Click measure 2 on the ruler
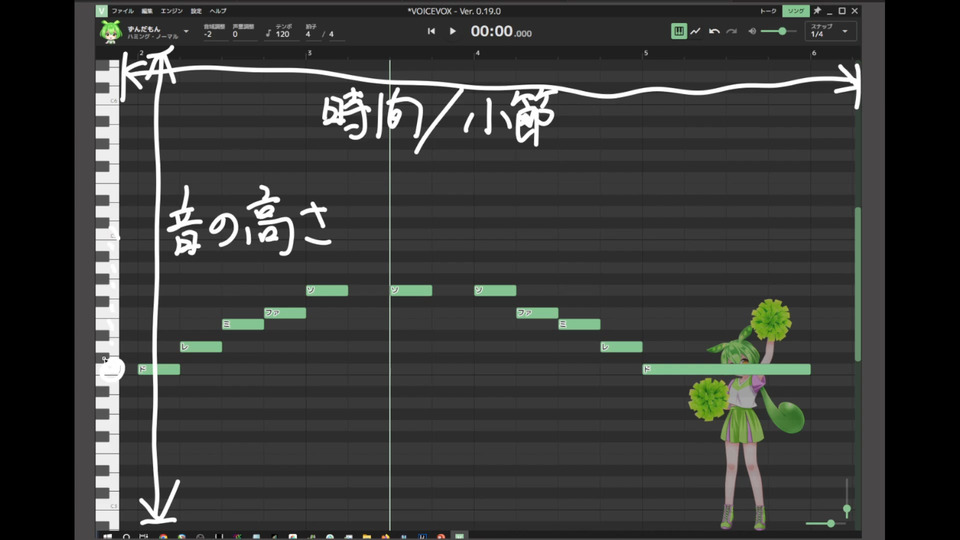The height and width of the screenshot is (540, 960). point(141,53)
